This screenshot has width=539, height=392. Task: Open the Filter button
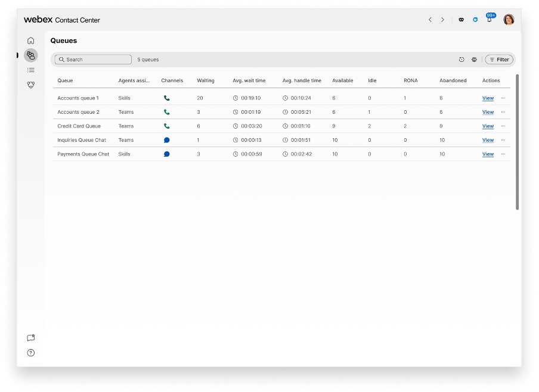tap(499, 60)
